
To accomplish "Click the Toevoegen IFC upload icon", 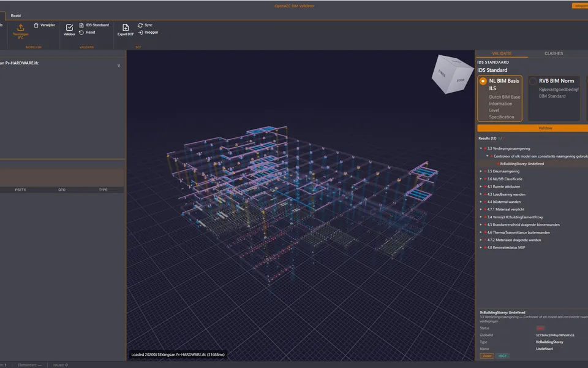I will tap(21, 28).
